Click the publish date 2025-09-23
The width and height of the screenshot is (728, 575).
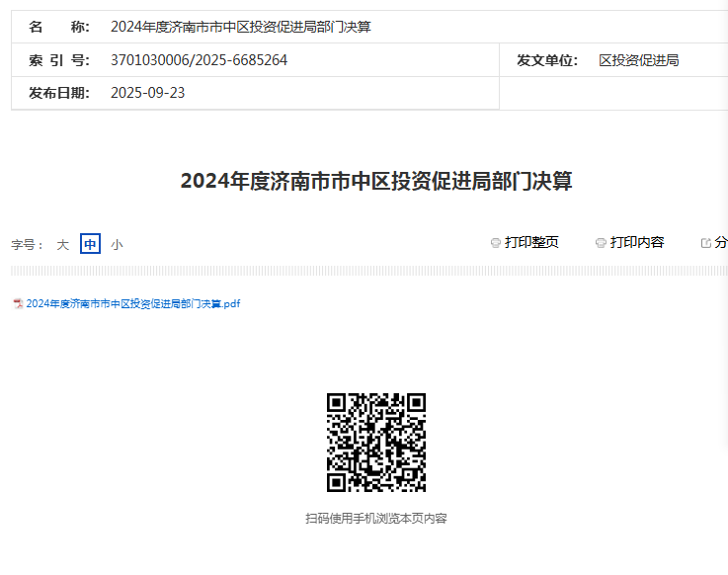point(147,93)
